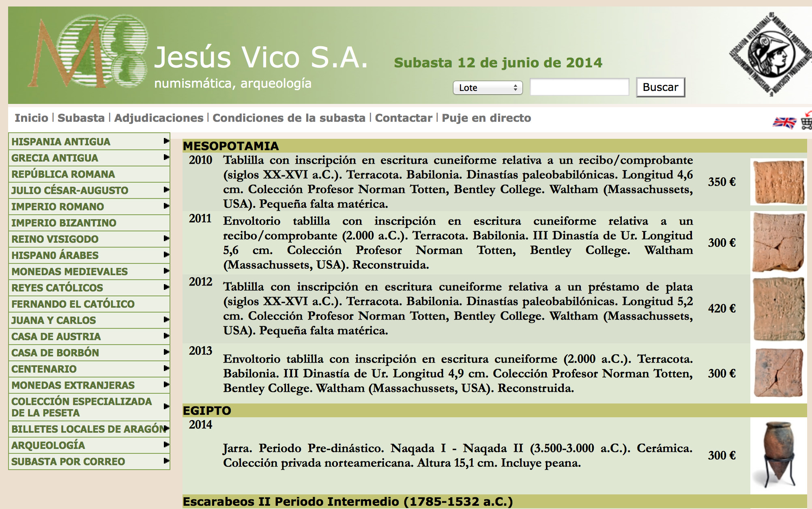Expand the HISPANIA ANTIGUA arrow
This screenshot has width=812, height=509.
click(166, 141)
